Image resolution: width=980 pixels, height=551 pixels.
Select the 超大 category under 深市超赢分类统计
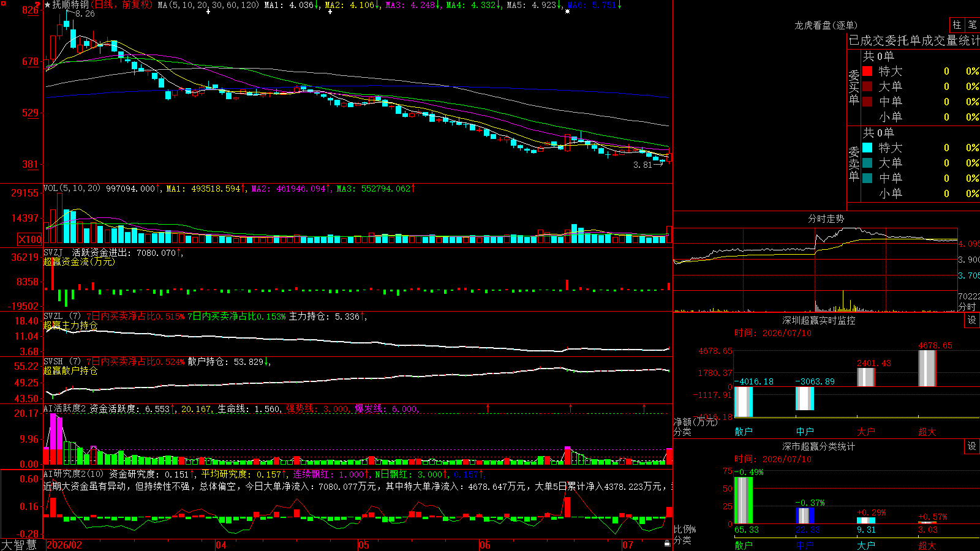click(x=927, y=545)
